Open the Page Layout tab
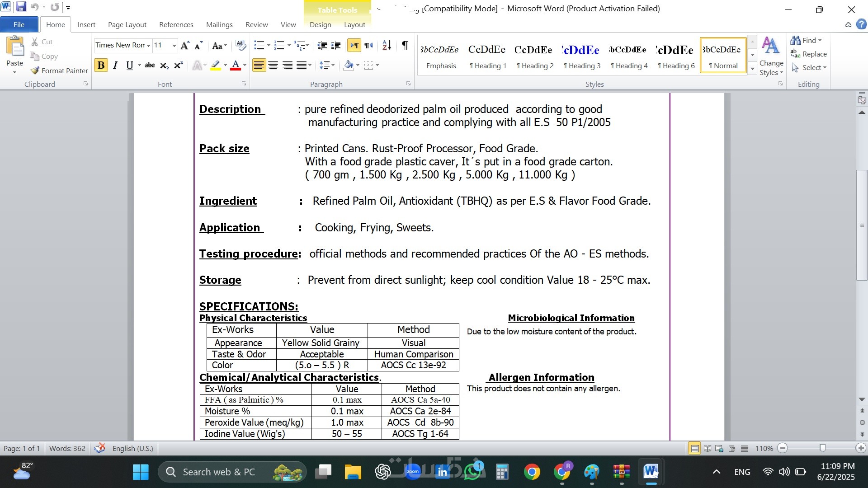 pyautogui.click(x=127, y=24)
